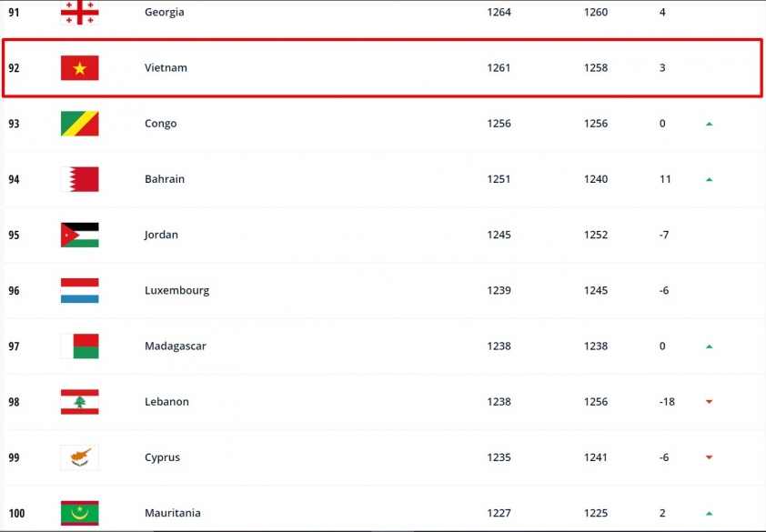Click red down arrow in Cyprus row

pyautogui.click(x=710, y=457)
